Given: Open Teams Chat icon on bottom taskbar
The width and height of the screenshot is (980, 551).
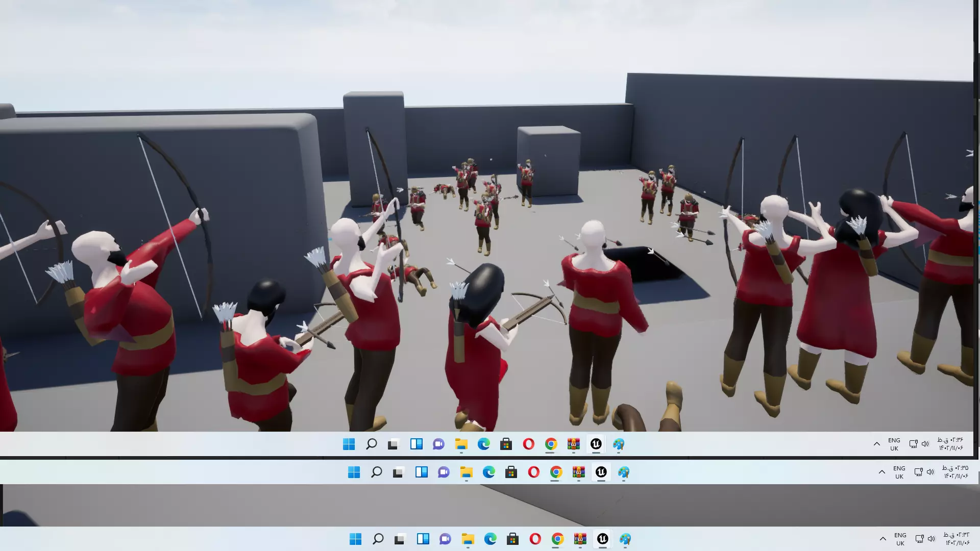Looking at the screenshot, I should pos(445,539).
